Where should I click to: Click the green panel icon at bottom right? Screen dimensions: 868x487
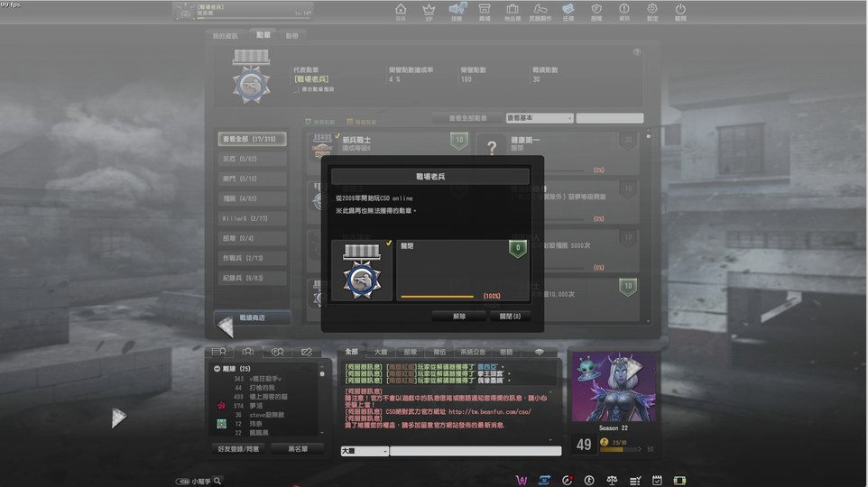click(x=679, y=481)
